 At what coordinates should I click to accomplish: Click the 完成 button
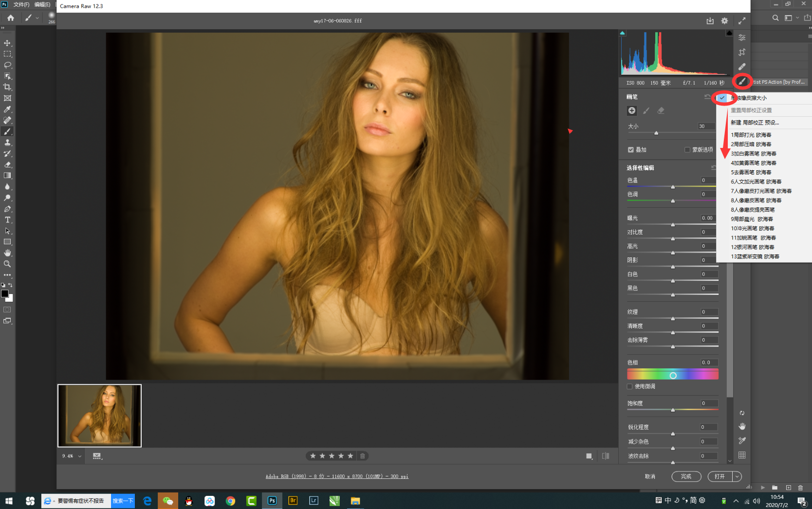pos(686,476)
